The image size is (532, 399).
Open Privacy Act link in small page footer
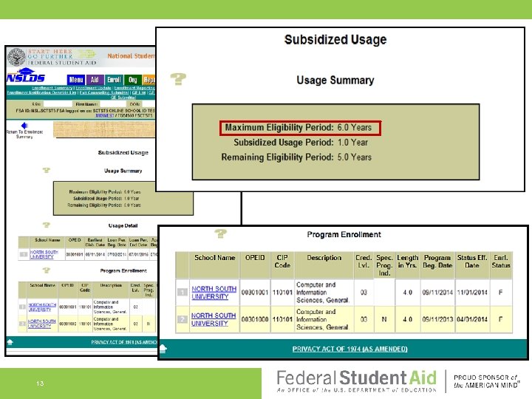123,342
